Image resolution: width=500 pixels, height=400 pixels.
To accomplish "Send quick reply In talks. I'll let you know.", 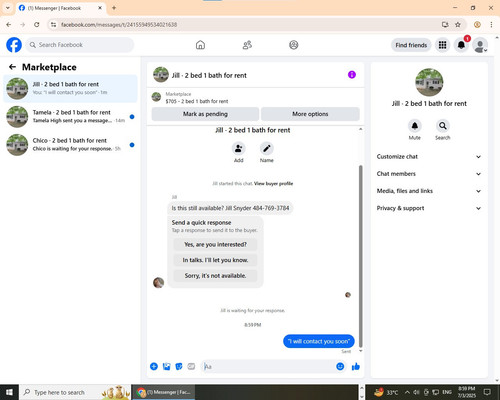I will 215,260.
